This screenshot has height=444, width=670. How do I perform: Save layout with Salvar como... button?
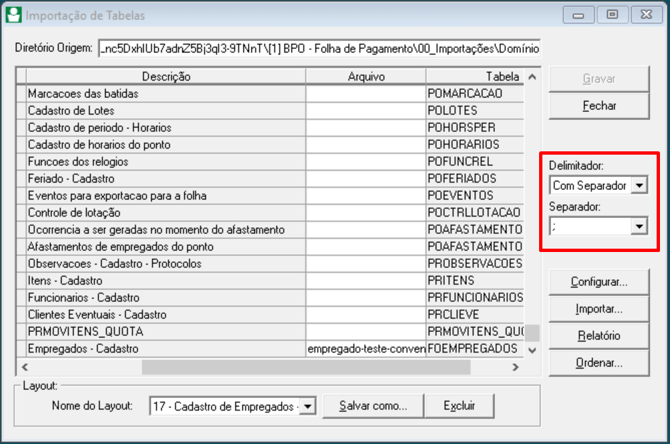pos(372,406)
